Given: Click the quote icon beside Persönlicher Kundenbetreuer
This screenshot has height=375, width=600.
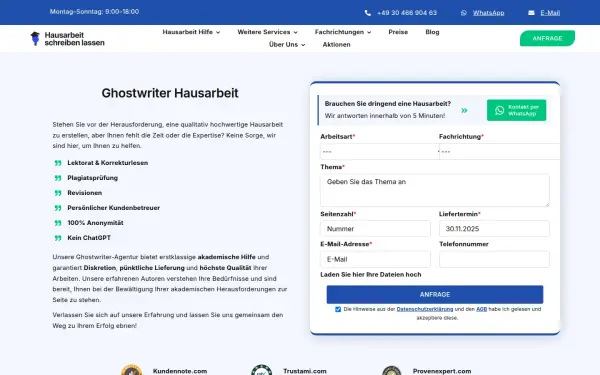Looking at the screenshot, I should point(58,208).
